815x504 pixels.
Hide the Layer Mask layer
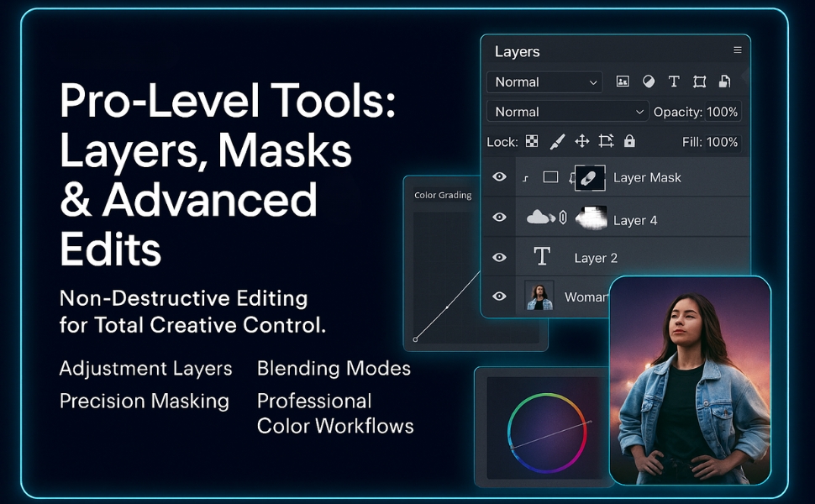500,177
